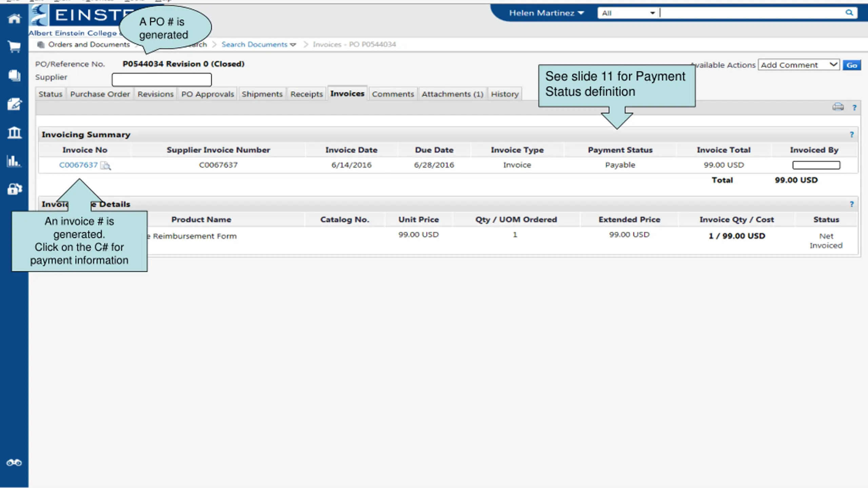Click into the top search input field

(x=751, y=13)
